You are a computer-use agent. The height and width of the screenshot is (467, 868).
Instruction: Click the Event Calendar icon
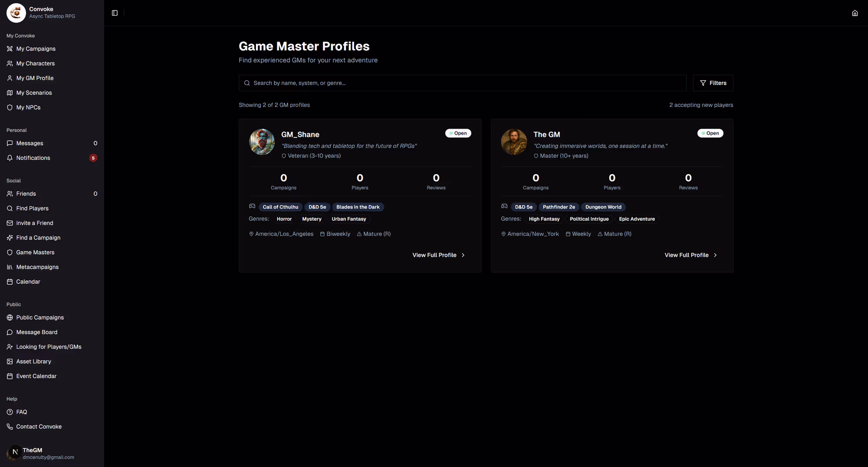pos(10,376)
